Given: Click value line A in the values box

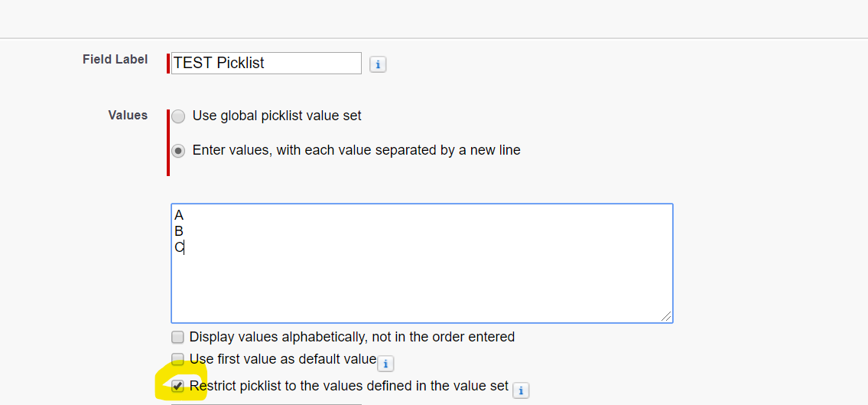Looking at the screenshot, I should click(x=179, y=215).
